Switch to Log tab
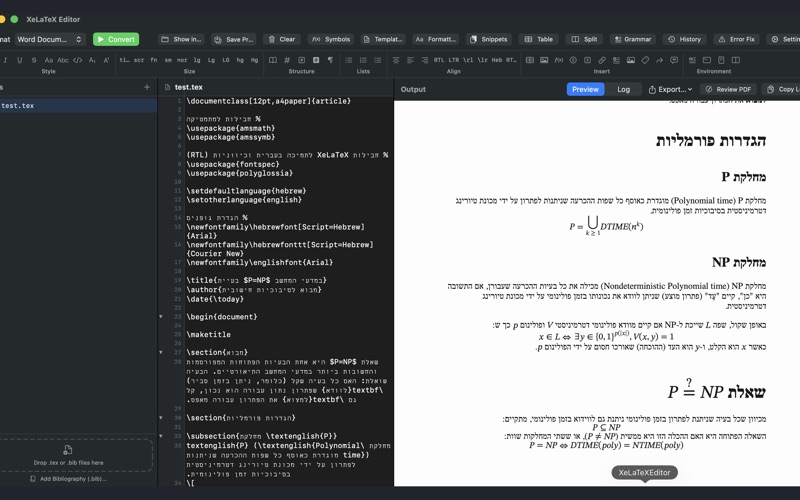This screenshot has height=500, width=800. (x=623, y=89)
